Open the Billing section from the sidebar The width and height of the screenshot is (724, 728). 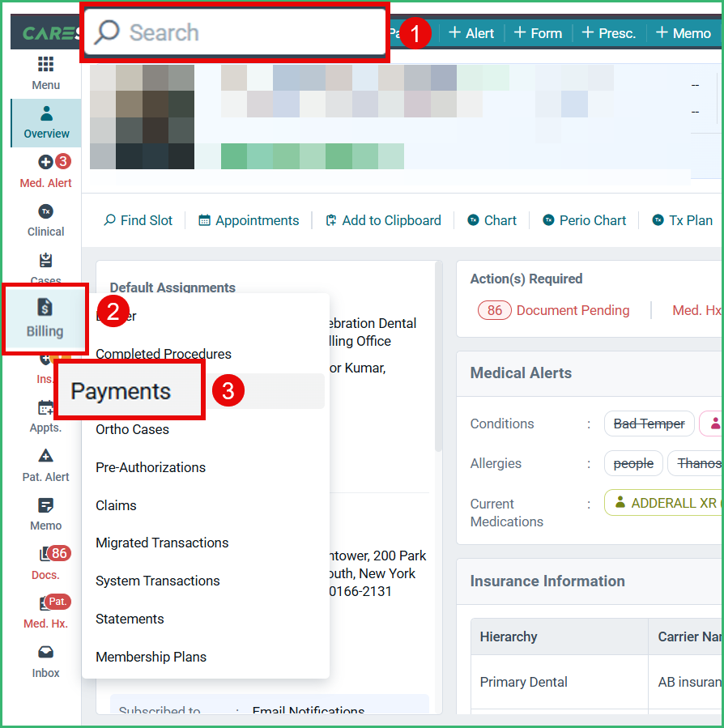tap(45, 318)
